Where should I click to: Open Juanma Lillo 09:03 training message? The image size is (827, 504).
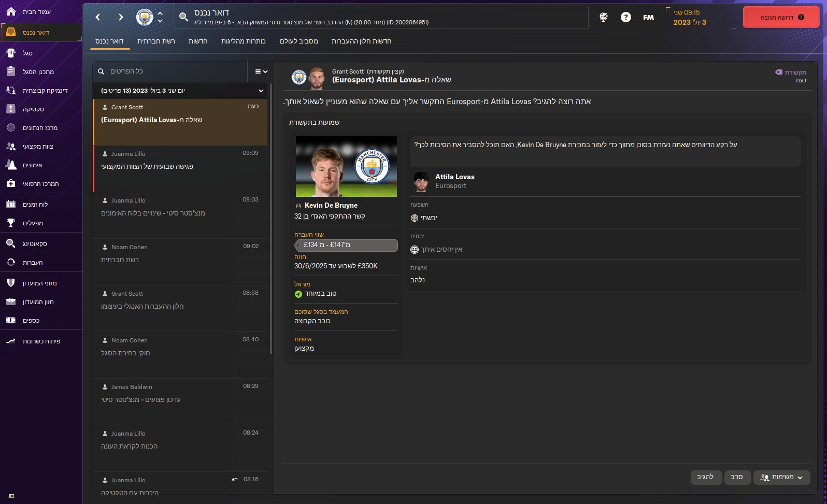point(180,215)
